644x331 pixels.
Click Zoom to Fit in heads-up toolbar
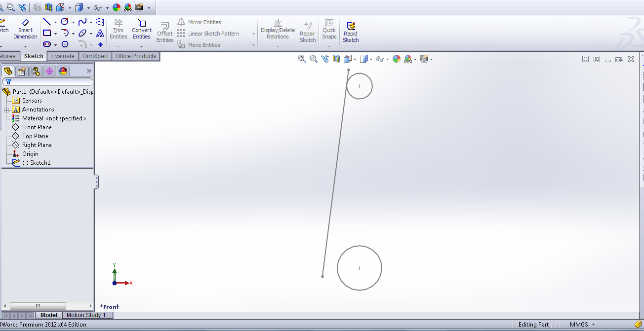pyautogui.click(x=302, y=59)
